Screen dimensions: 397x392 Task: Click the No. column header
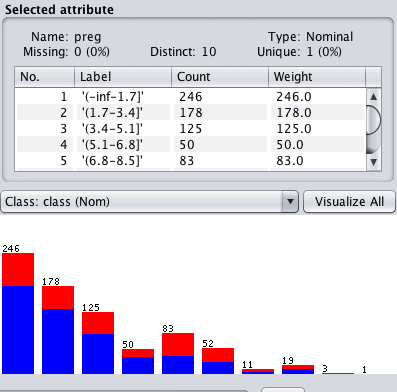pos(45,77)
